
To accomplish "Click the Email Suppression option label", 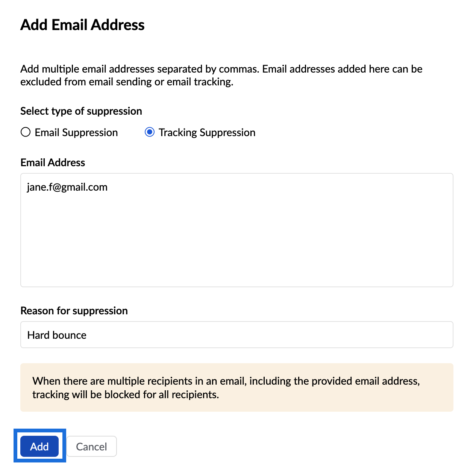I will pos(76,133).
